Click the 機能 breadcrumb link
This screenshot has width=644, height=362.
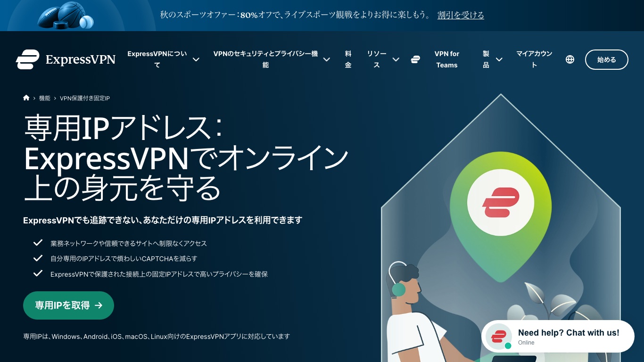click(44, 98)
